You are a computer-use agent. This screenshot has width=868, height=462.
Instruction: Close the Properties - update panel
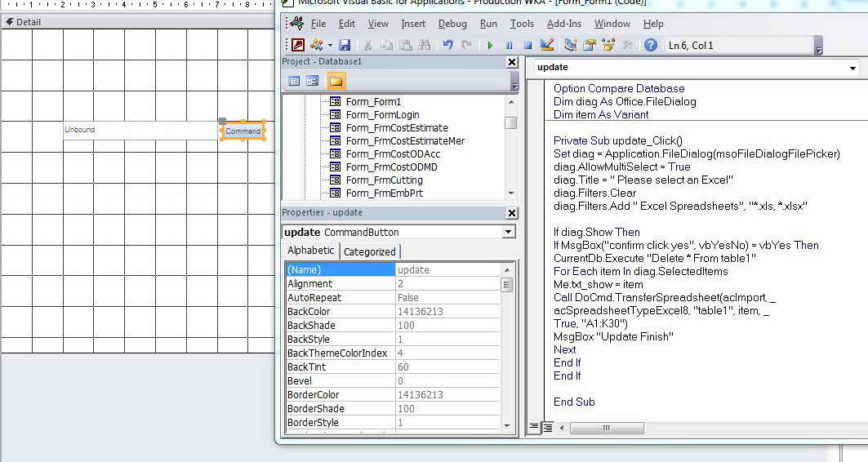pyautogui.click(x=512, y=213)
